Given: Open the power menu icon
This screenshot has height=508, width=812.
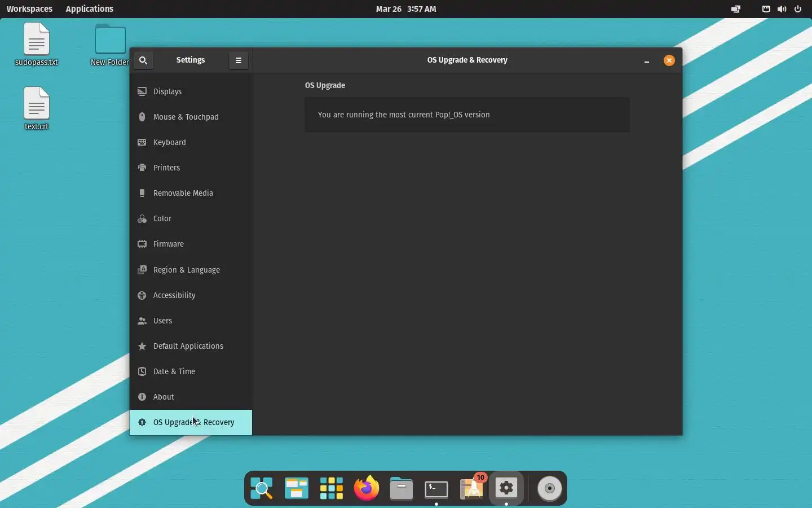Looking at the screenshot, I should tap(798, 9).
